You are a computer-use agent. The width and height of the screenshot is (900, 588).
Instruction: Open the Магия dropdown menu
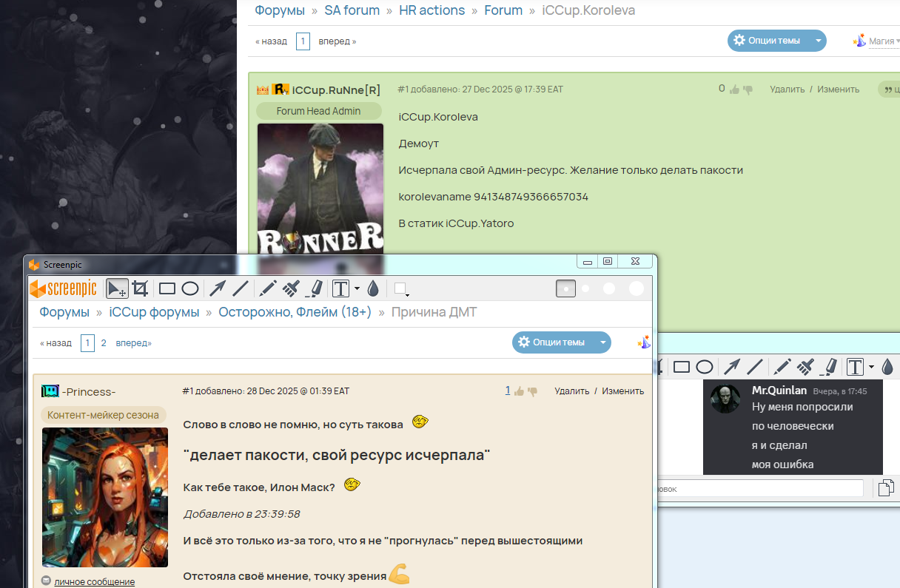coord(884,41)
